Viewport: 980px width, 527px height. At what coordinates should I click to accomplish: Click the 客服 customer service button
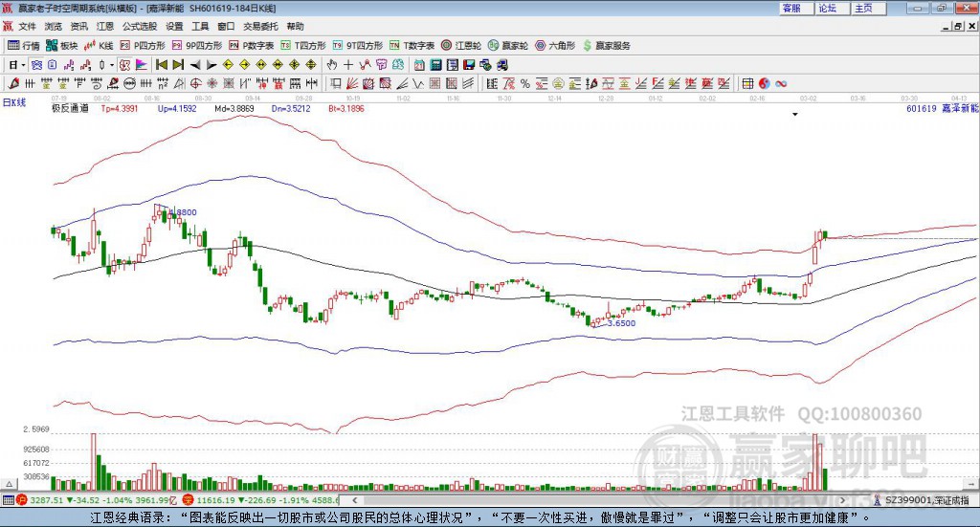[796, 8]
